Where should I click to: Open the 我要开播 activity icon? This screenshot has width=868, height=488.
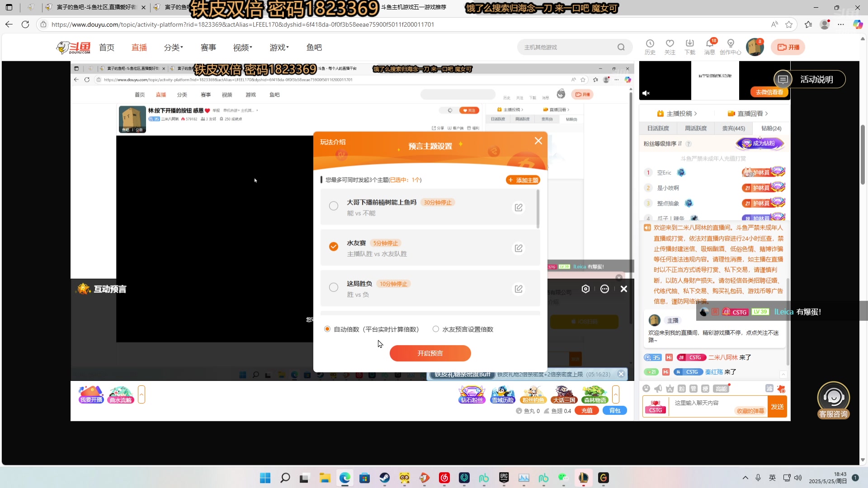(x=91, y=394)
